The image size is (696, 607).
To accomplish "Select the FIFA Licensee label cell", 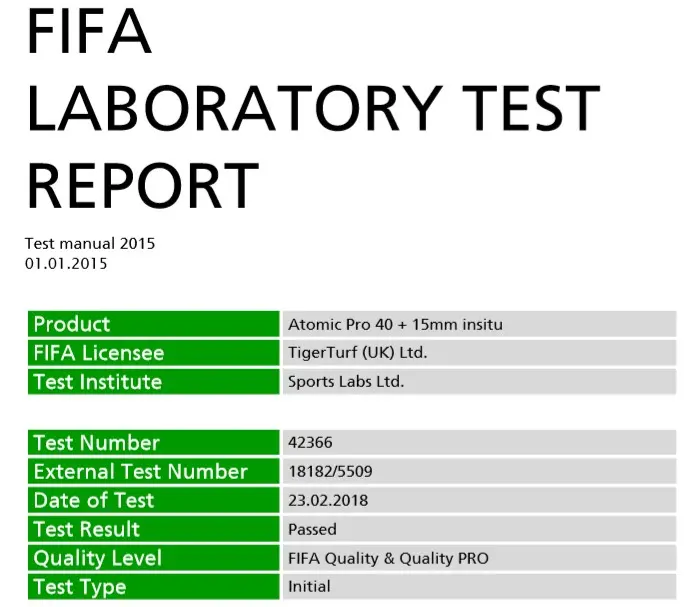I will click(153, 353).
